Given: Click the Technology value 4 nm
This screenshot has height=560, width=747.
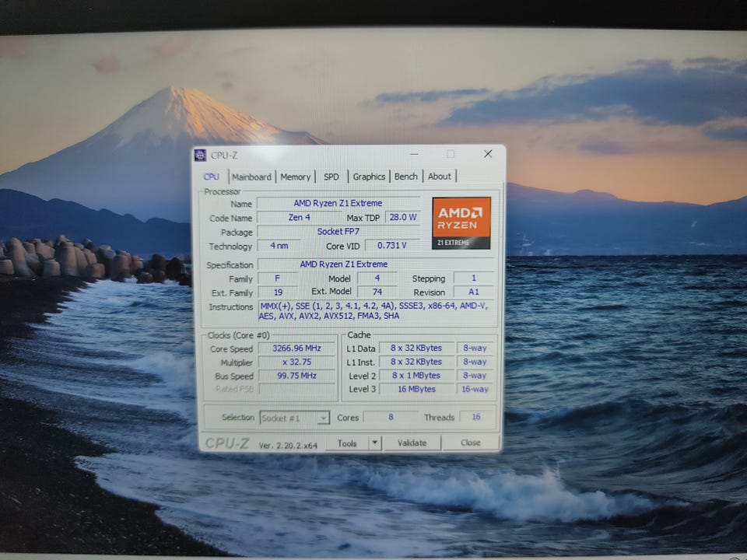Looking at the screenshot, I should pos(279,246).
